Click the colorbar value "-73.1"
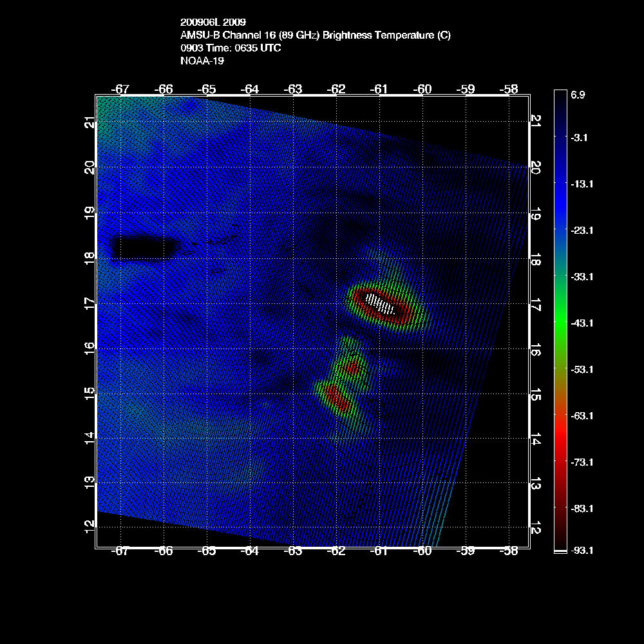 (x=582, y=462)
